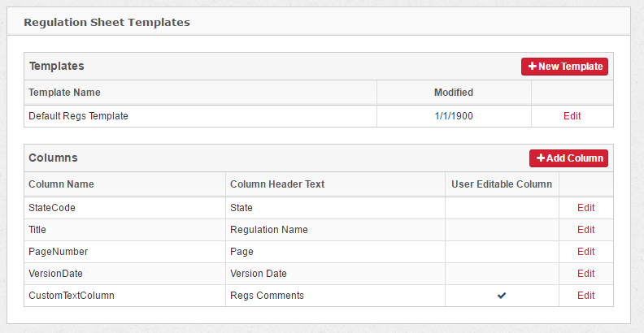The width and height of the screenshot is (644, 333).
Task: Click the Template Name column header
Action: point(64,93)
